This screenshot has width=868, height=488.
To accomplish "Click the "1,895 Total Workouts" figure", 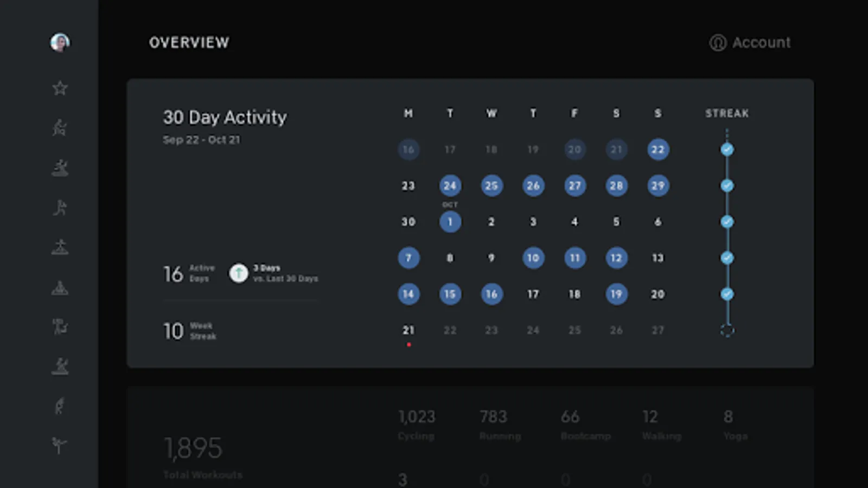I will [x=203, y=457].
